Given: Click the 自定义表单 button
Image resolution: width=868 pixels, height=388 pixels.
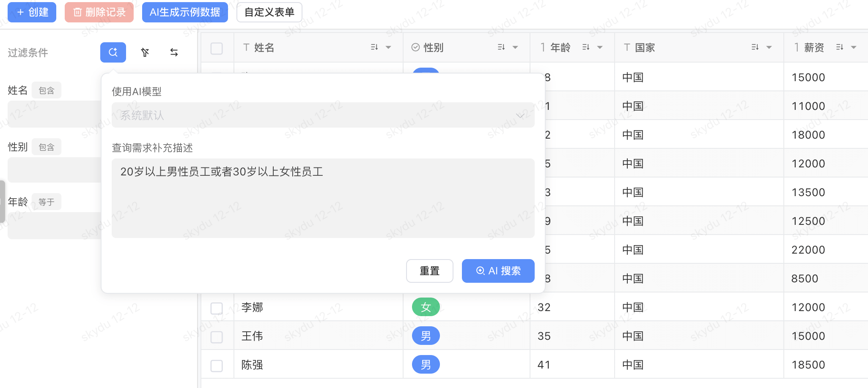Looking at the screenshot, I should [269, 12].
